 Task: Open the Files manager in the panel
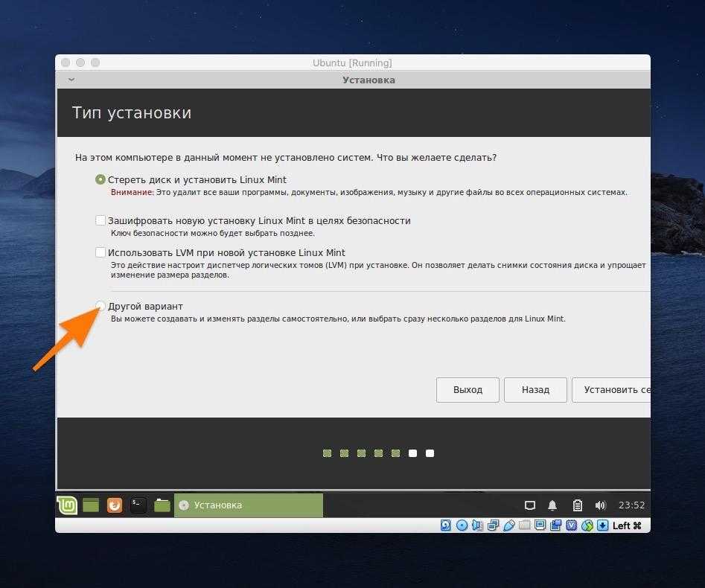click(x=162, y=505)
